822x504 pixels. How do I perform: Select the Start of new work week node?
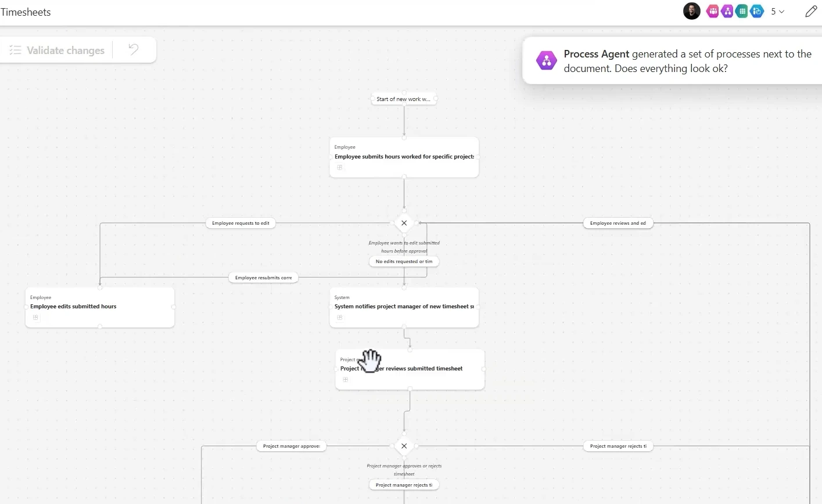click(404, 99)
